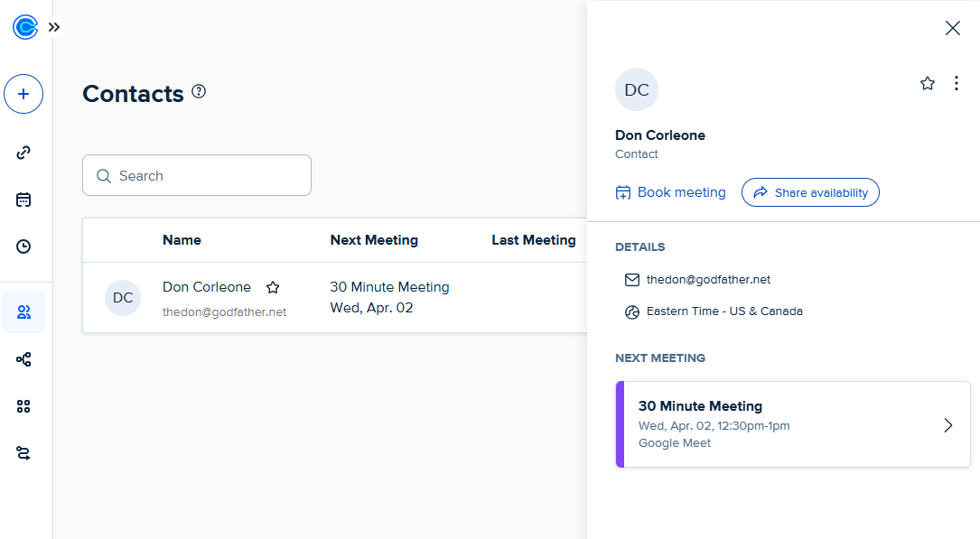Click Google Meet location on meeting card
980x539 pixels.
coord(675,442)
